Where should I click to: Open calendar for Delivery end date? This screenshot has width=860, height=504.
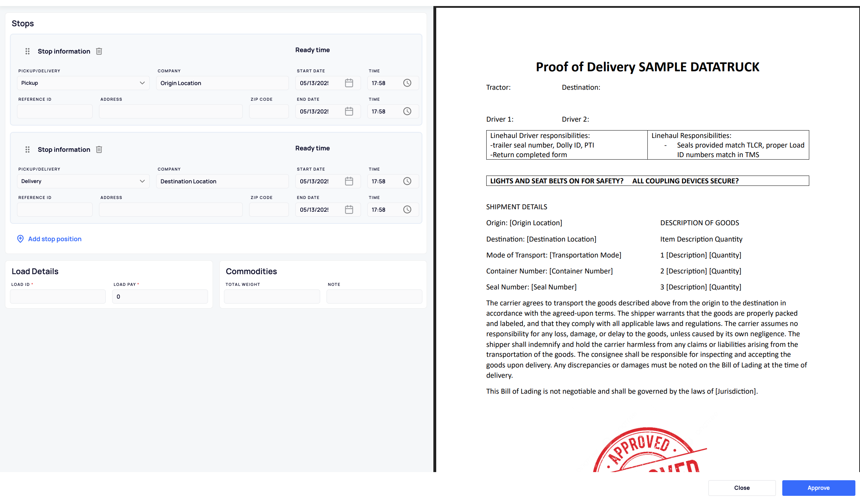[349, 210]
